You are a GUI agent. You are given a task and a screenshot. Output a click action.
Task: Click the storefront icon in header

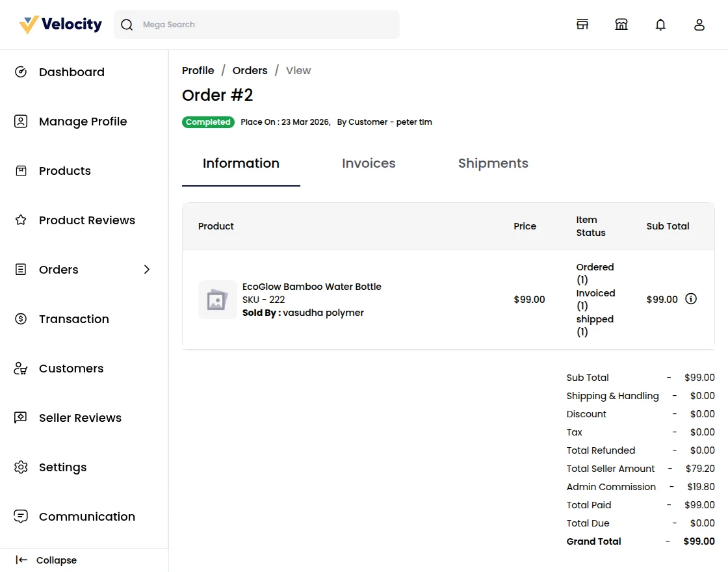click(621, 25)
